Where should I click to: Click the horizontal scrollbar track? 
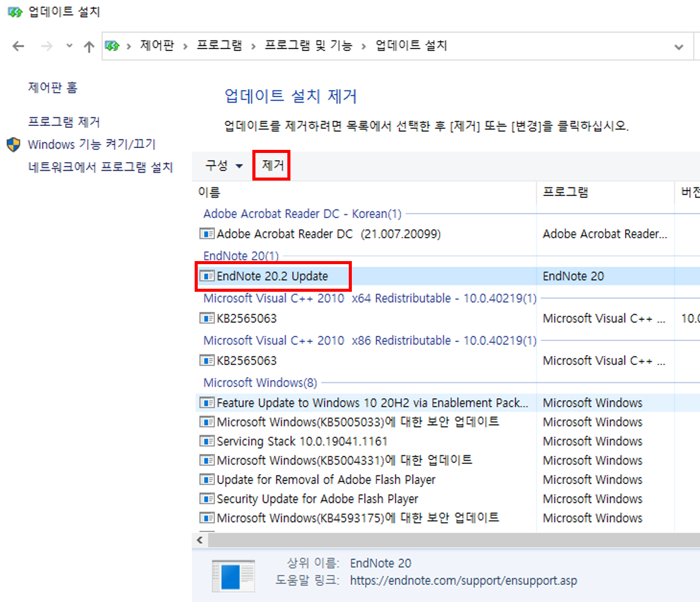point(454,541)
